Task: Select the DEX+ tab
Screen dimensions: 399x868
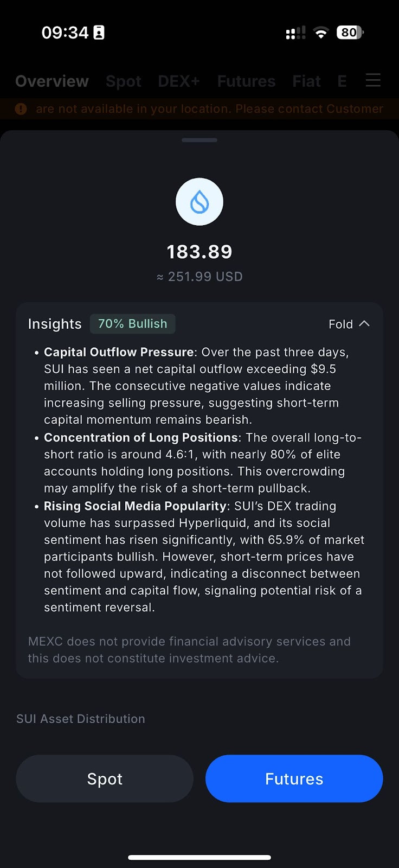Action: tap(179, 81)
